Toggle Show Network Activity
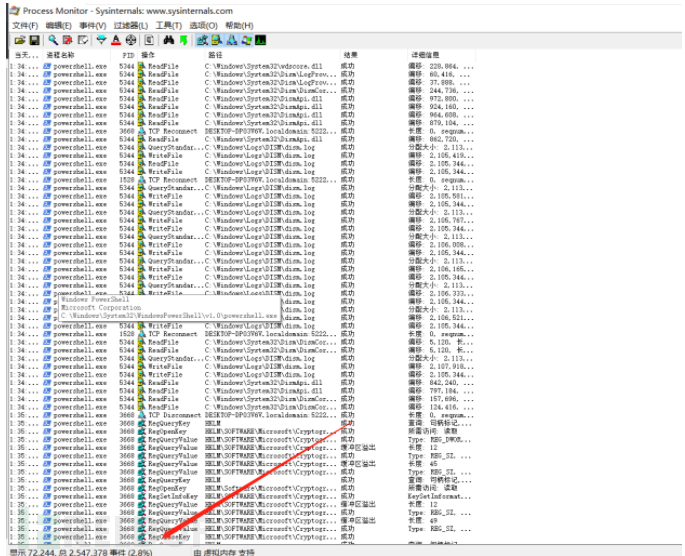Viewport: 685px width, 556px height. [232, 40]
